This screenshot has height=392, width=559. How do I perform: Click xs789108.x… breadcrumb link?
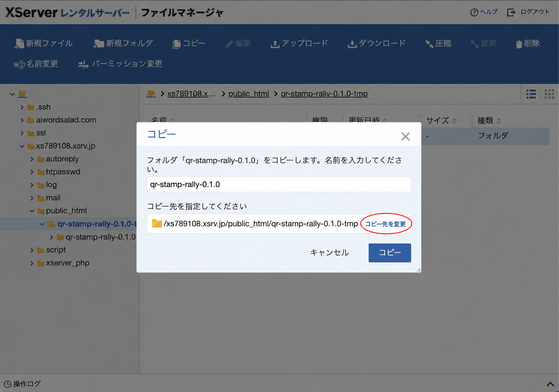pyautogui.click(x=191, y=94)
